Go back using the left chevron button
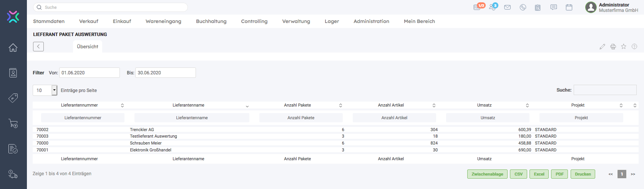Viewport: 644px width, 189px height. (38, 46)
